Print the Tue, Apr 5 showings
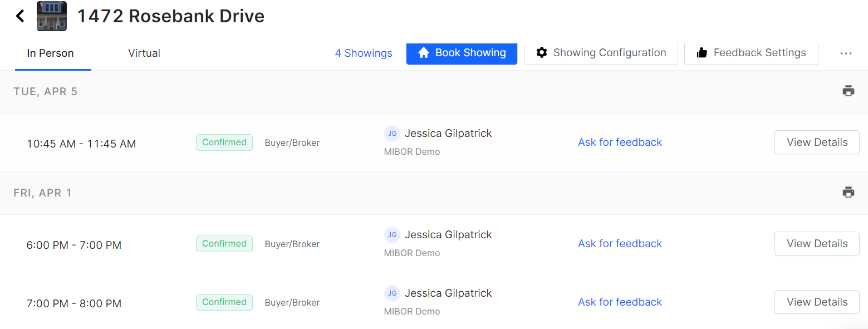The width and height of the screenshot is (868, 329). pyautogui.click(x=848, y=91)
